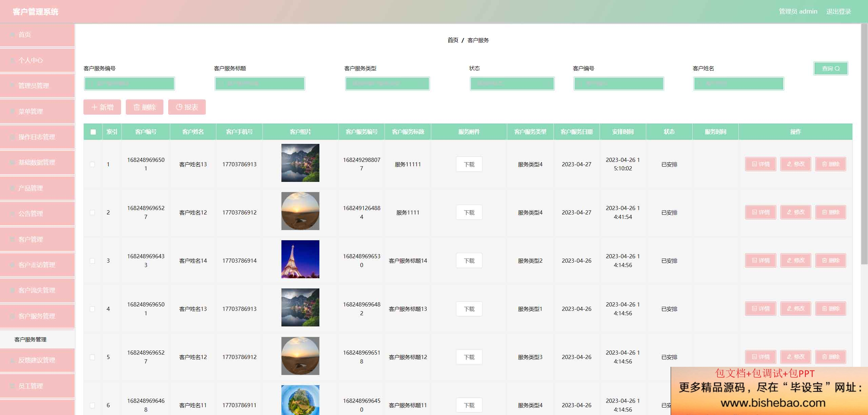
Task: Check the checkbox for row 3
Action: point(92,261)
